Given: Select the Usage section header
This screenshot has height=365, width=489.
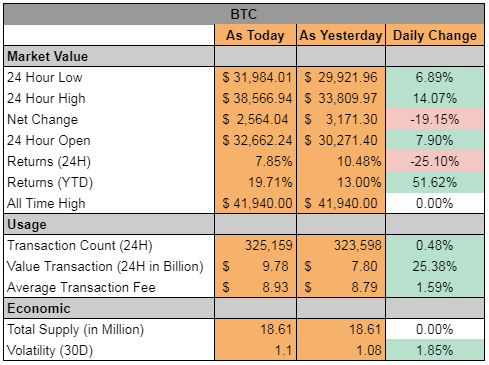Looking at the screenshot, I should click(244, 224).
